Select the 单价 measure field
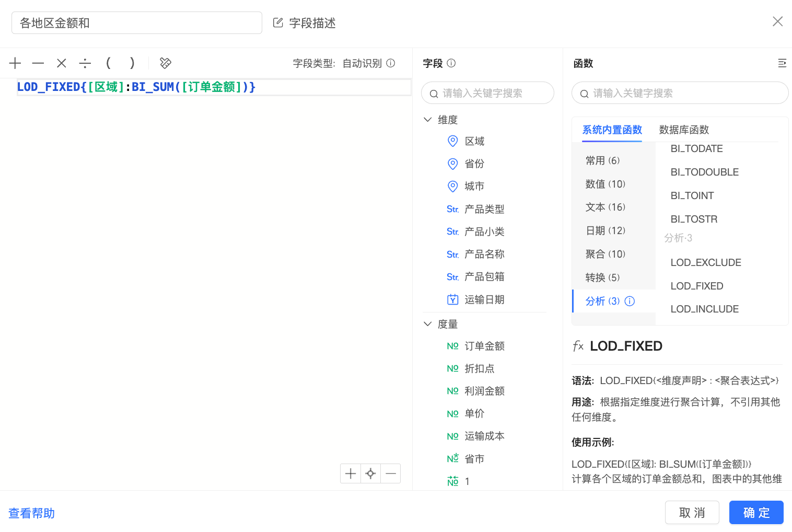 [474, 413]
